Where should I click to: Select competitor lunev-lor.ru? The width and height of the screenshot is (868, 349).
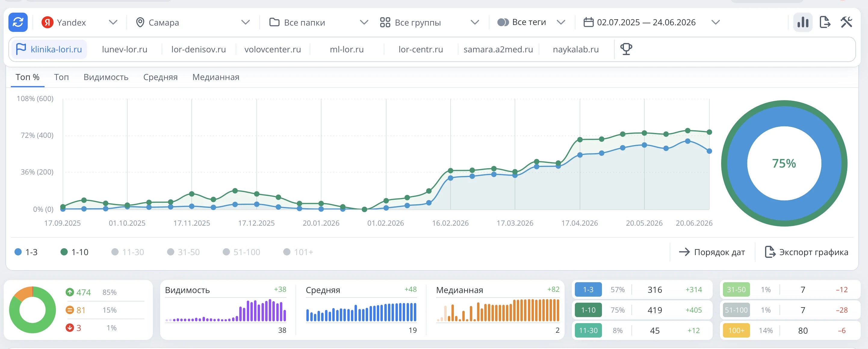click(125, 49)
